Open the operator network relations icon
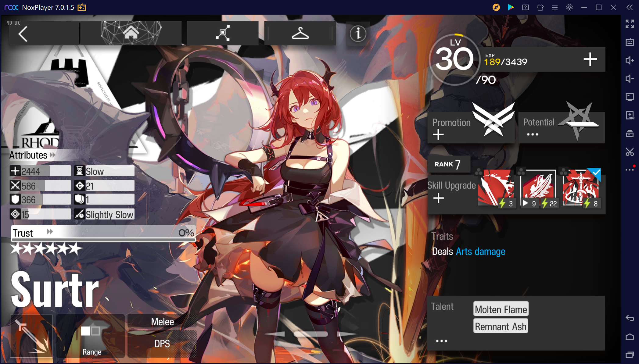Image resolution: width=639 pixels, height=364 pixels. tap(223, 33)
